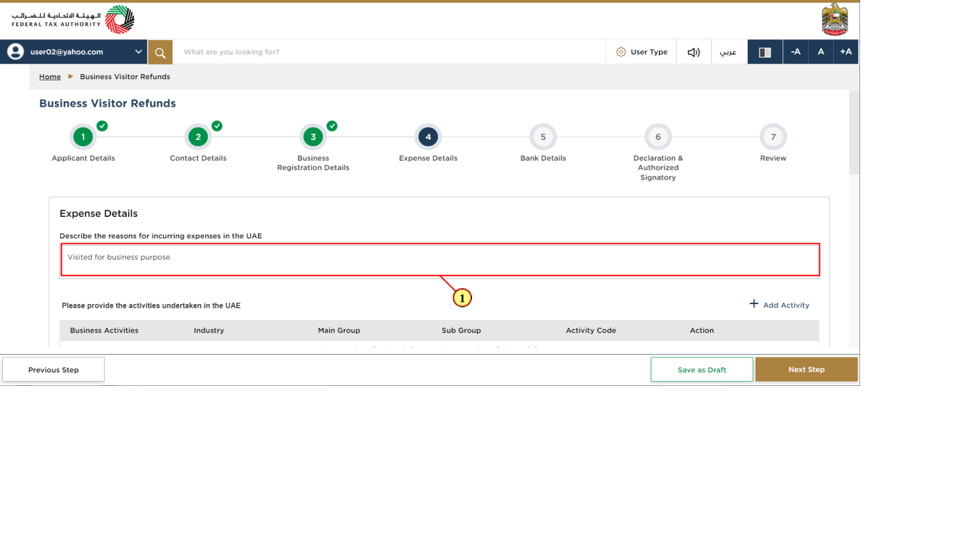Open step 2 Contact Details
Screen dimensions: 980x555
tap(198, 137)
